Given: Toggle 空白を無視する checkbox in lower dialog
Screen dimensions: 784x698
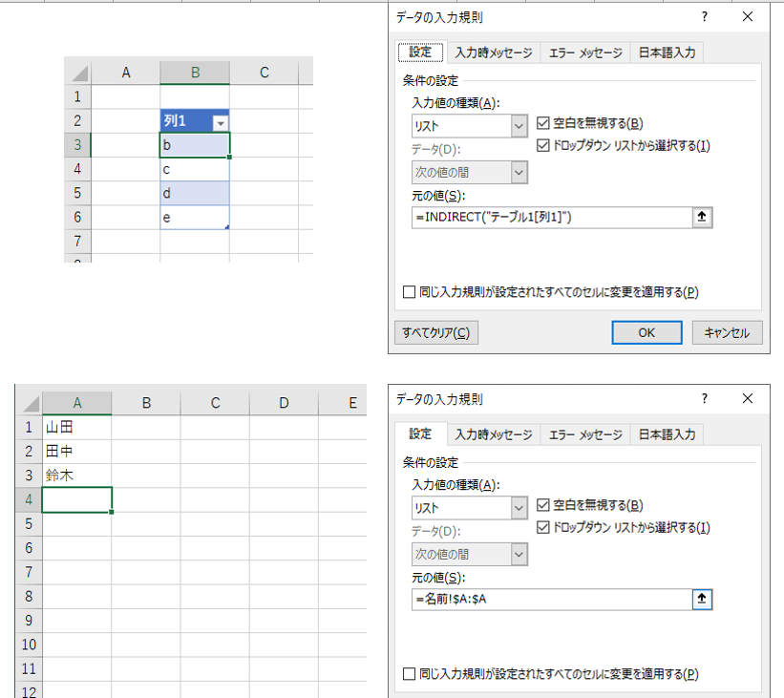Looking at the screenshot, I should [543, 505].
